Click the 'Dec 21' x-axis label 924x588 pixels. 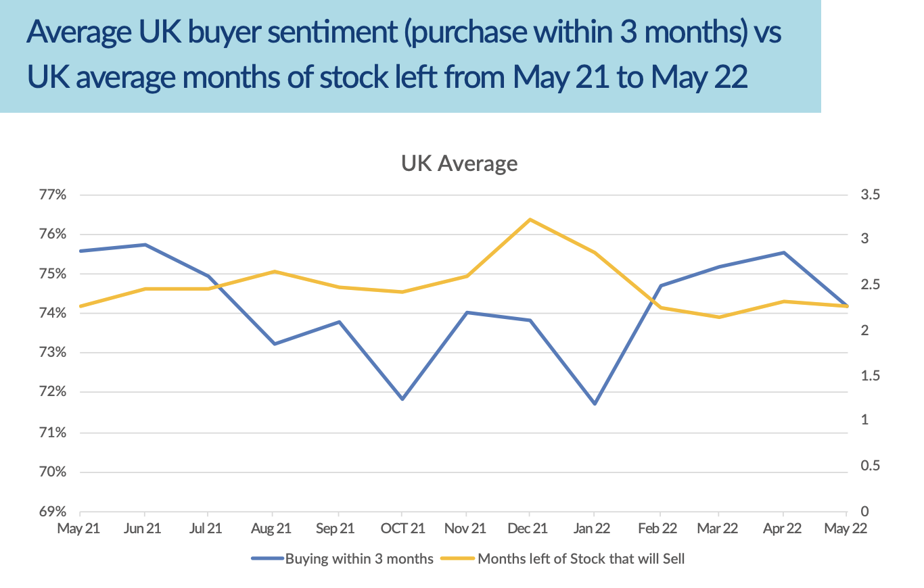530,529
